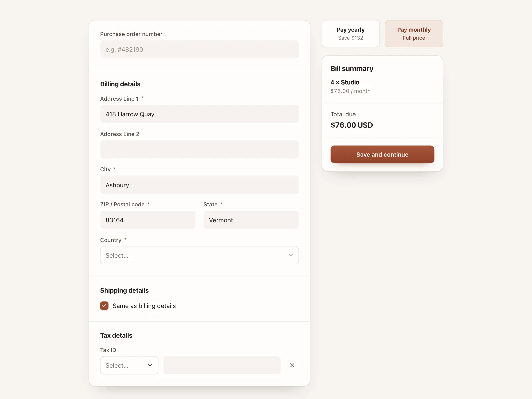Open the Tax ID type dropdown
532x399 pixels.
129,365
